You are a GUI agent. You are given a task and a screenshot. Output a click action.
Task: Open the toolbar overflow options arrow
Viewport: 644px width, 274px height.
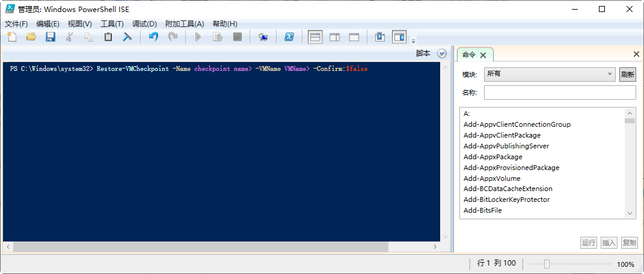pos(413,41)
